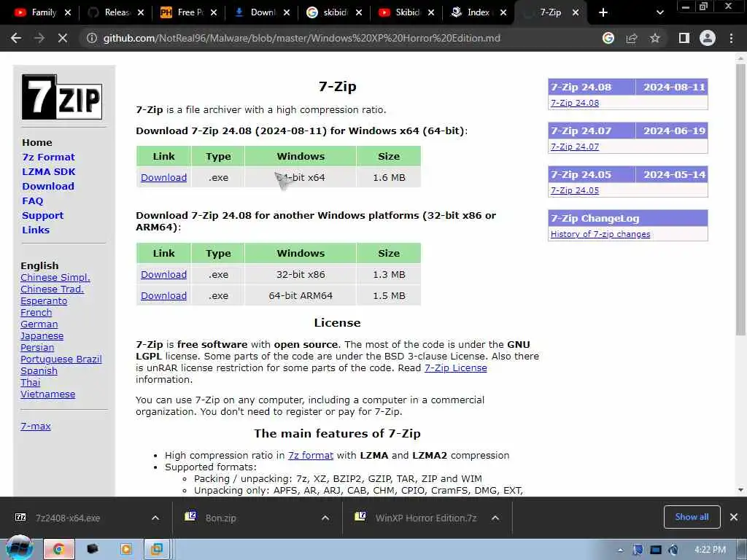Click the 4:22 PM taskbar clock
747x560 pixels.
pos(710,550)
